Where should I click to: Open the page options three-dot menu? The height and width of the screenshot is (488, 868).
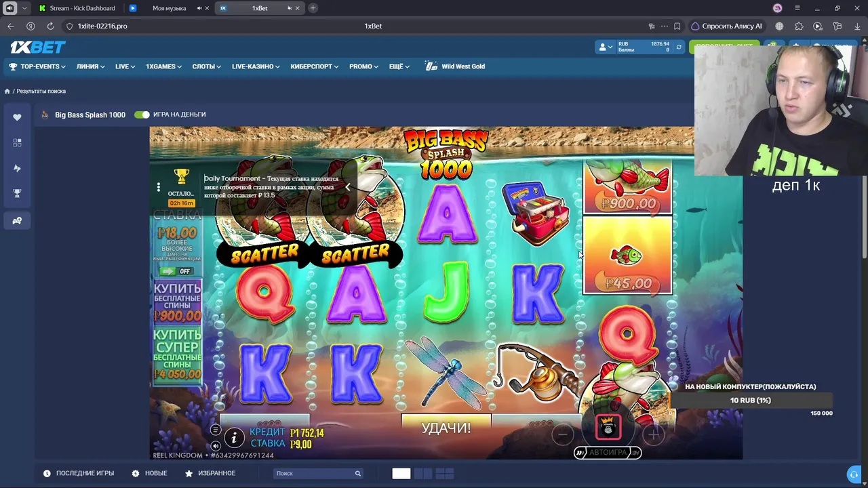pos(664,26)
